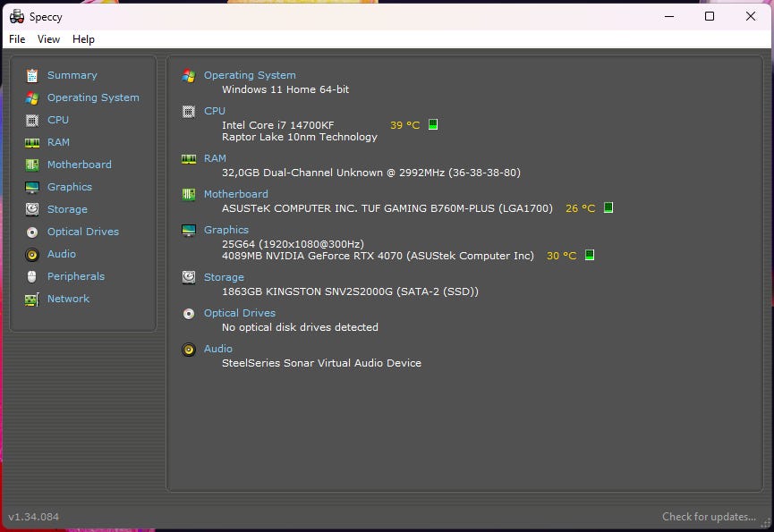This screenshot has height=532, width=774.
Task: Click the Graphics monitor icon in sidebar
Action: [x=32, y=188]
